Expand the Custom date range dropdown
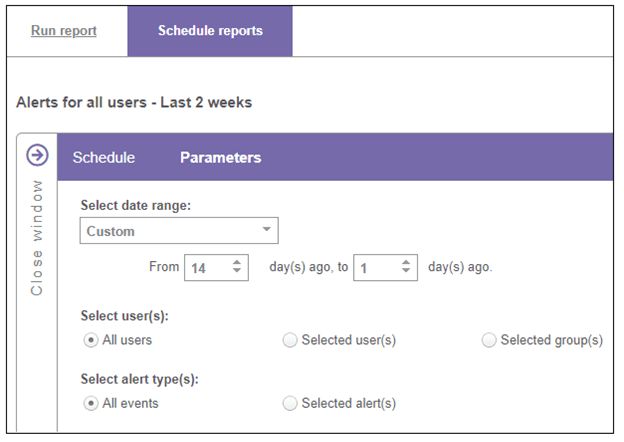The width and height of the screenshot is (624, 442). coord(179,231)
